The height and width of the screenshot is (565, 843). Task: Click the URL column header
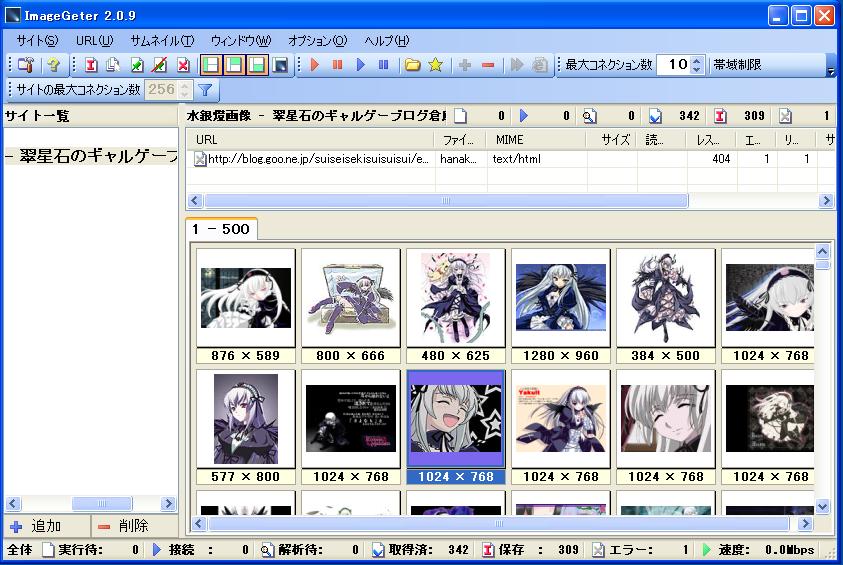point(311,140)
